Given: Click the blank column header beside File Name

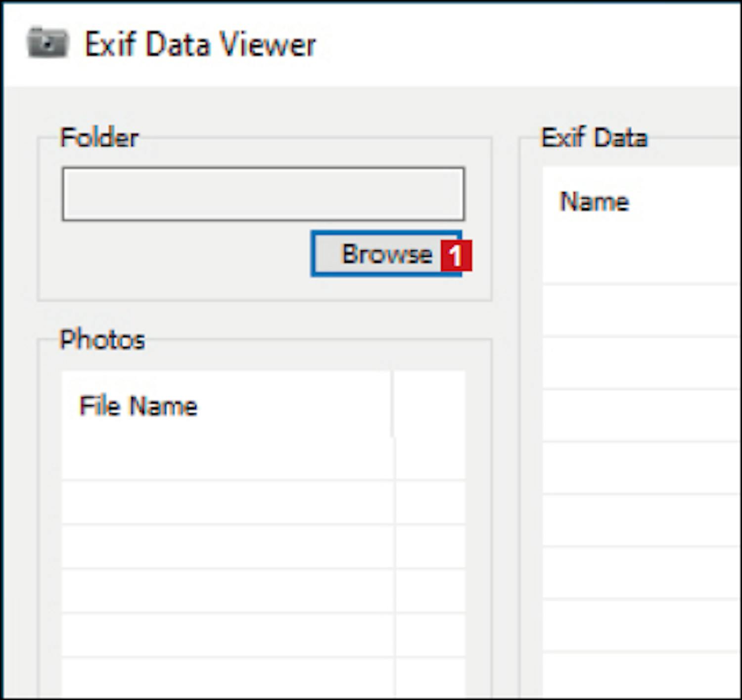Looking at the screenshot, I should [x=430, y=406].
